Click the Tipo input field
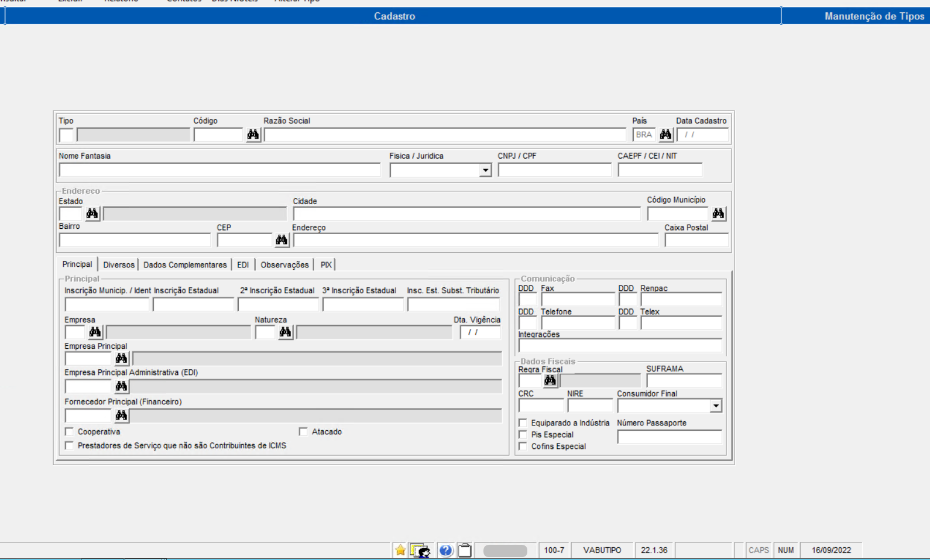Screen dimensions: 930x560 click(66, 135)
